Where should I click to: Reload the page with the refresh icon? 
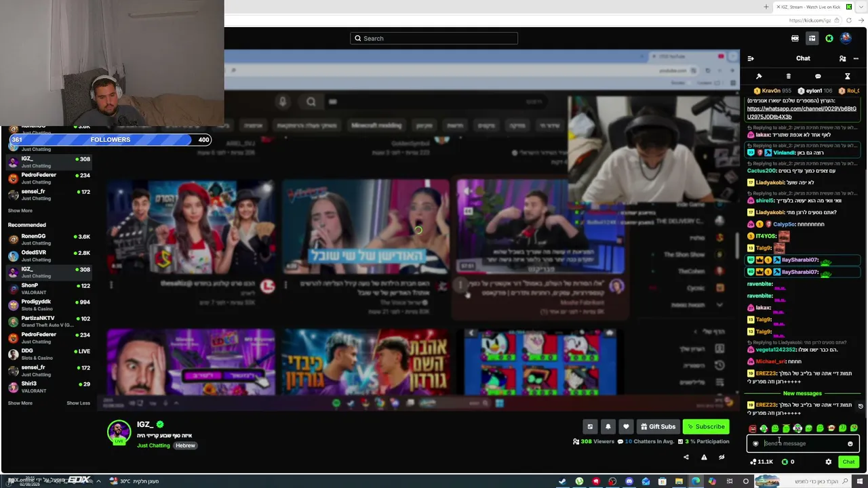pos(849,20)
